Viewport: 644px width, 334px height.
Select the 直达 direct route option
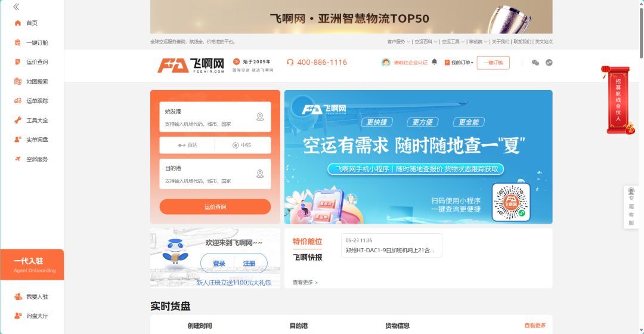click(x=187, y=145)
